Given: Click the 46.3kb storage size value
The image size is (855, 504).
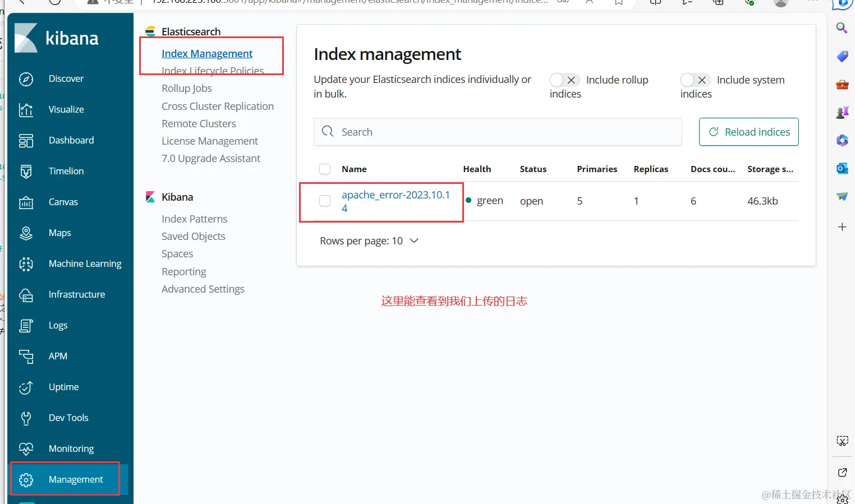Looking at the screenshot, I should 762,201.
